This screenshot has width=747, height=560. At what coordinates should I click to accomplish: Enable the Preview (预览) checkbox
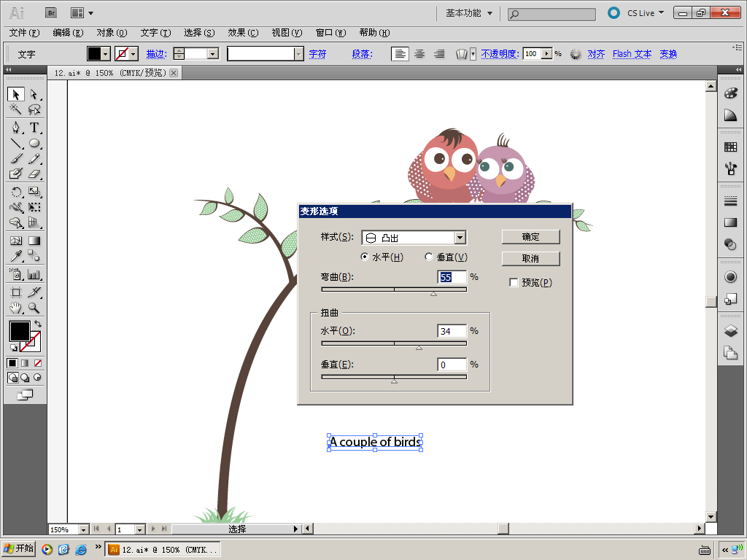[x=514, y=282]
